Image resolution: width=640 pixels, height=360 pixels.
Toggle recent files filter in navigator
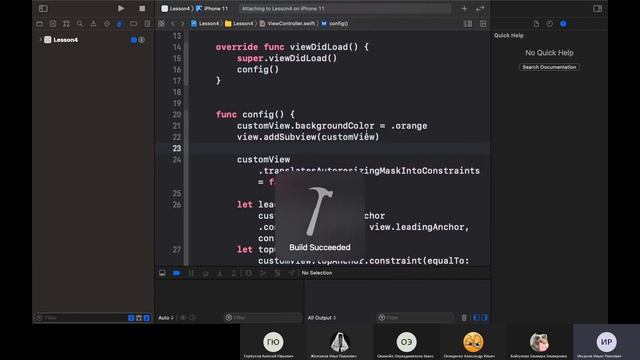pyautogui.click(x=131, y=318)
